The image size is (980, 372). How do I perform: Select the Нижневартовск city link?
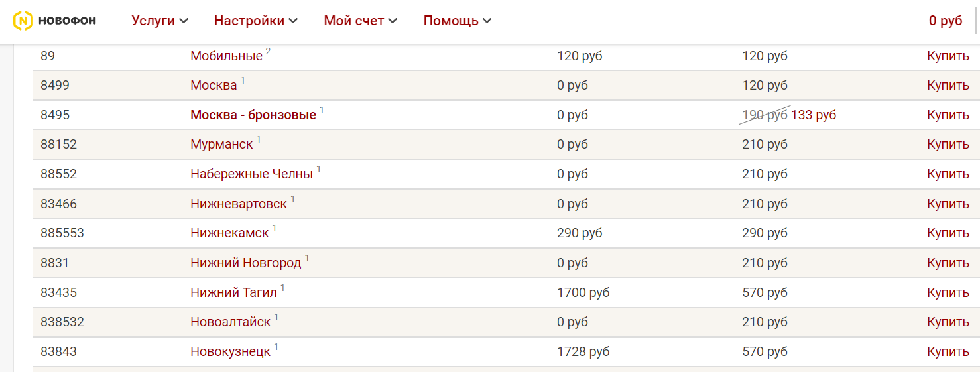click(x=239, y=204)
